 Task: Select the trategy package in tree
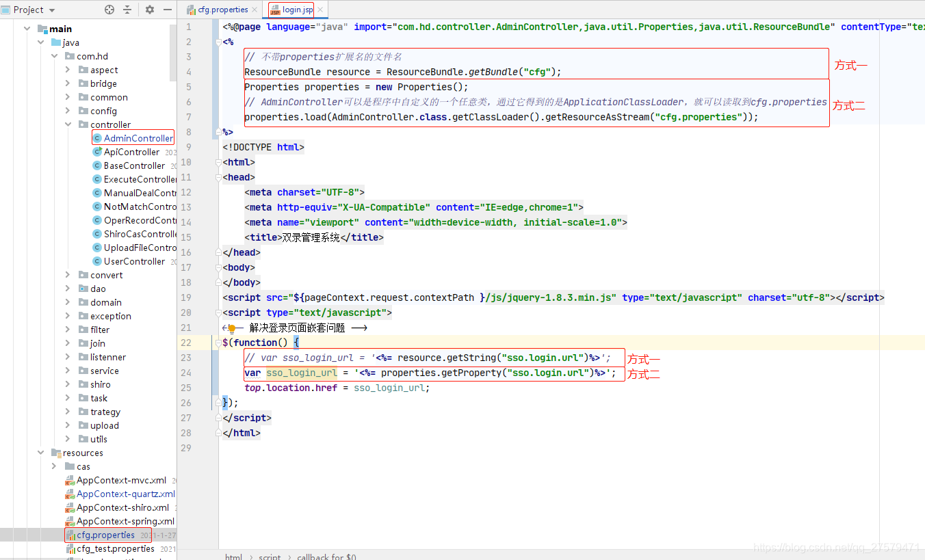pos(105,412)
